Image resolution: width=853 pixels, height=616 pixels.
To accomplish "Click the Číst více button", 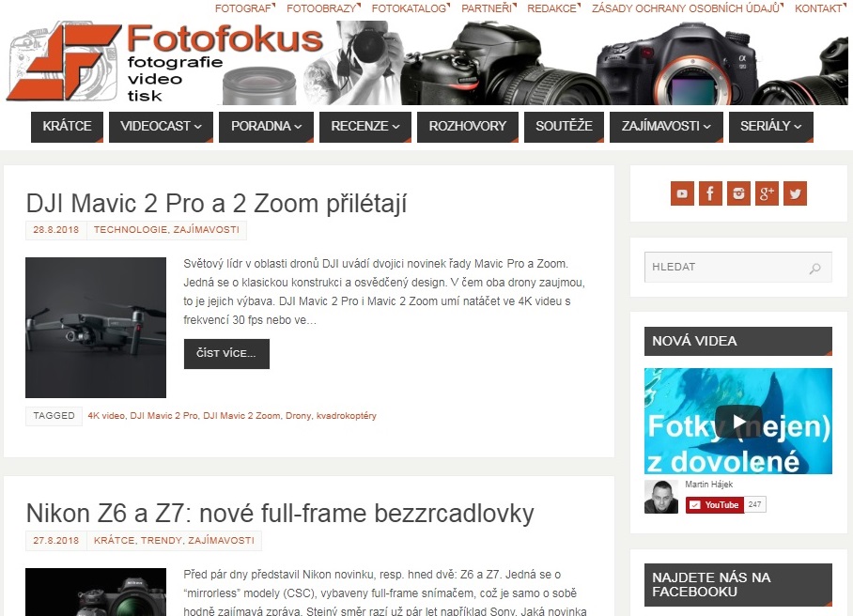I will (226, 354).
